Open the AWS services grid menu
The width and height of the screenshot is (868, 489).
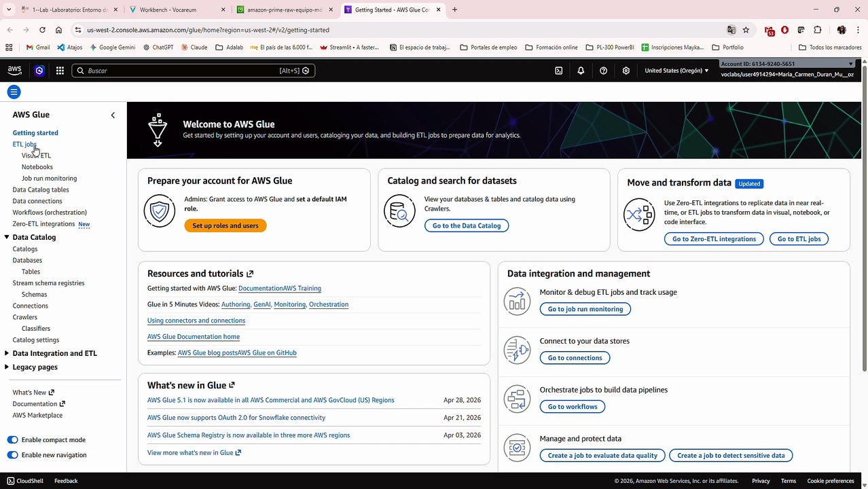pos(60,71)
